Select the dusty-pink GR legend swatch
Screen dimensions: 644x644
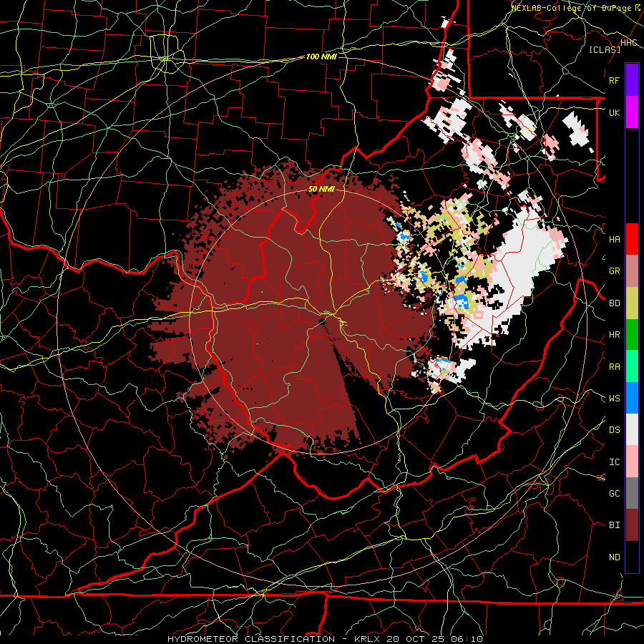[x=632, y=270]
